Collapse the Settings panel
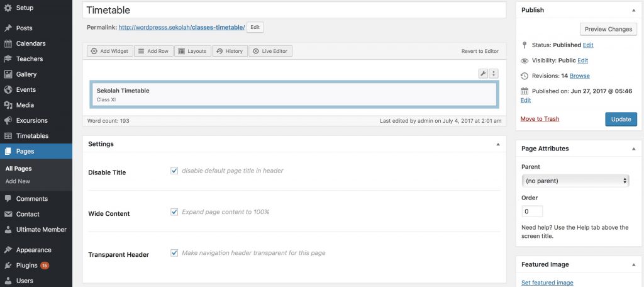The width and height of the screenshot is (644, 287). coord(498,144)
